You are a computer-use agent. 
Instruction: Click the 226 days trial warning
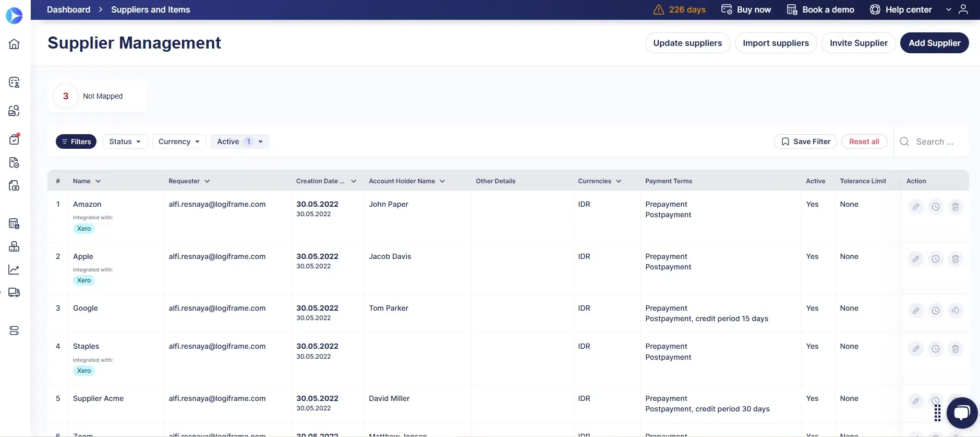[680, 9]
